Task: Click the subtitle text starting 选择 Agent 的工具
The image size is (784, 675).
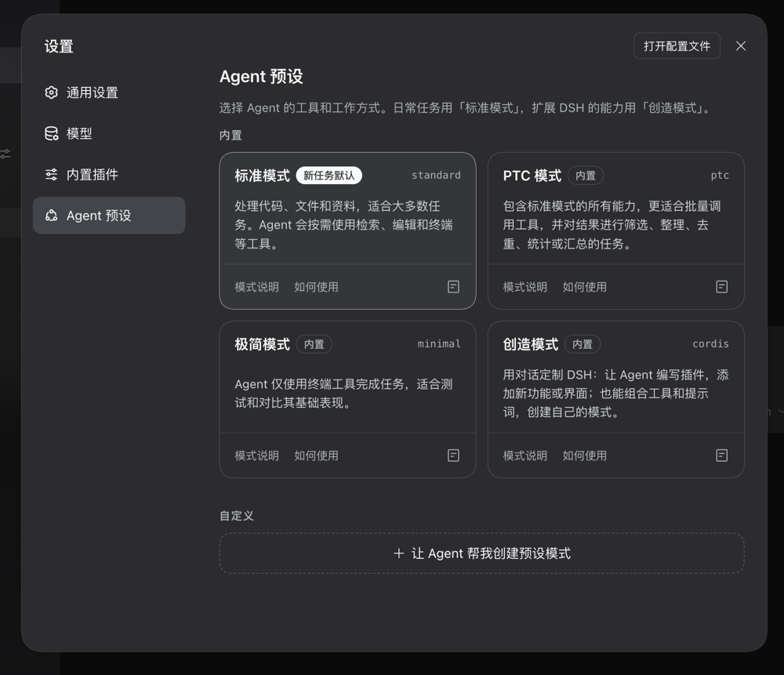Action: (x=466, y=107)
